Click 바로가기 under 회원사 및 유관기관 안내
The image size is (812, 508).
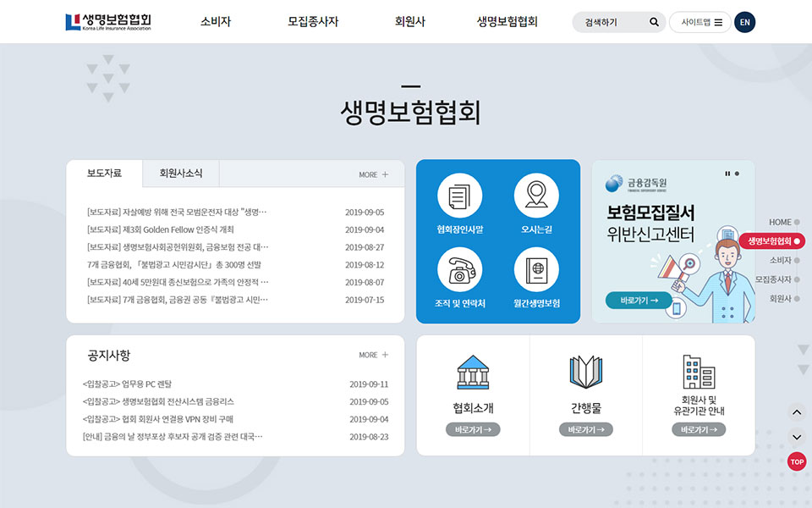point(698,430)
